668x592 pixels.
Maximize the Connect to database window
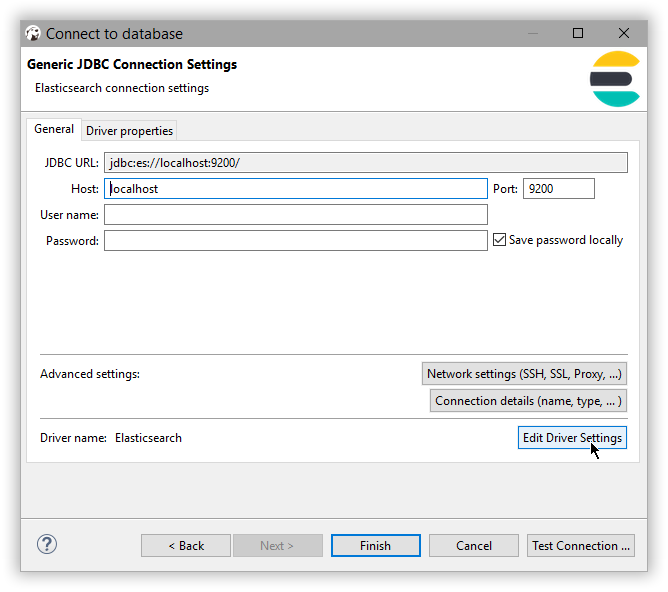(578, 33)
